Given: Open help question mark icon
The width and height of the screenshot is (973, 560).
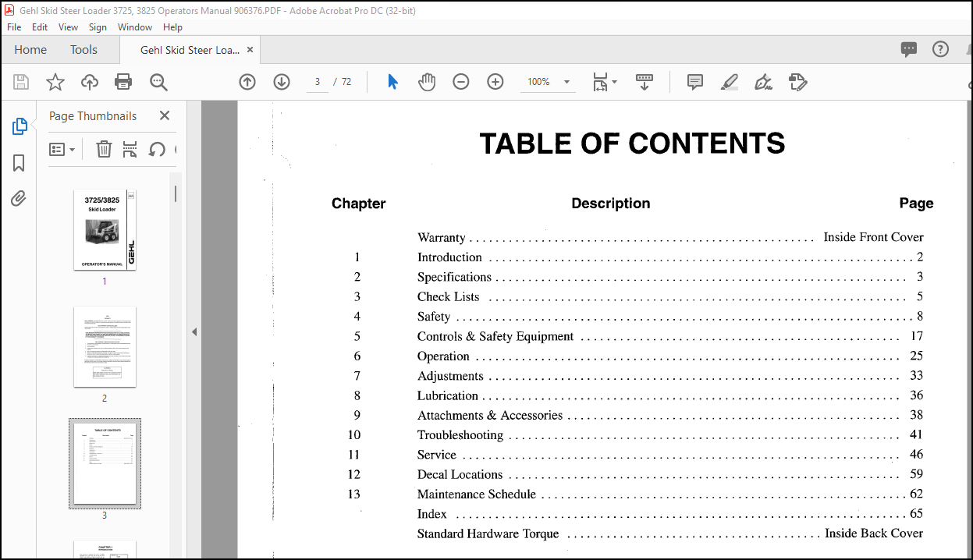Looking at the screenshot, I should pos(941,50).
